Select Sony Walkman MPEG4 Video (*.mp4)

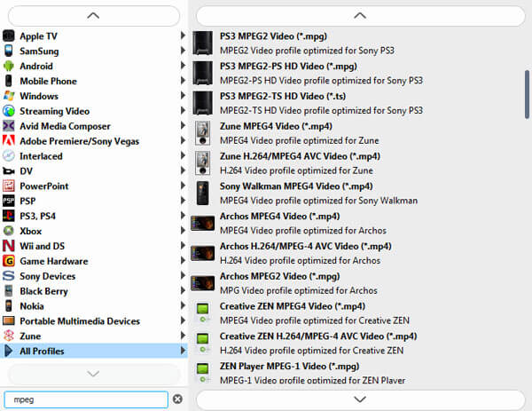[356, 193]
